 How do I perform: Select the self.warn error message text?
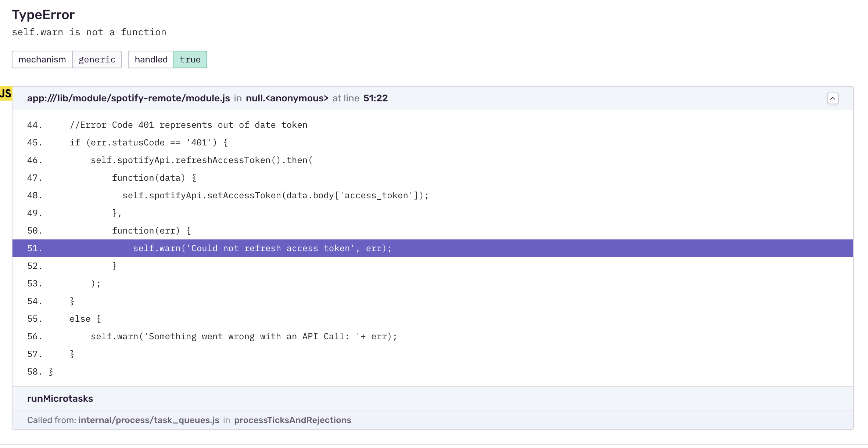point(89,32)
